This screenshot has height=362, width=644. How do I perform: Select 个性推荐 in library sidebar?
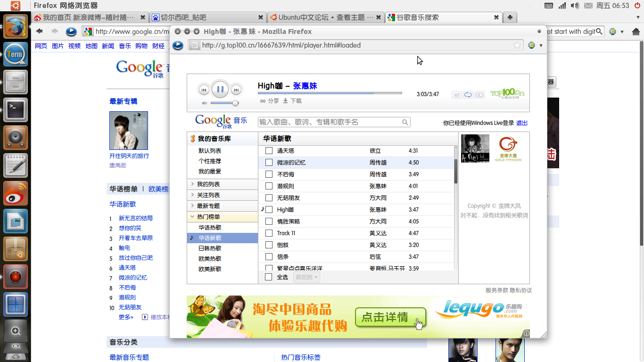(x=210, y=161)
